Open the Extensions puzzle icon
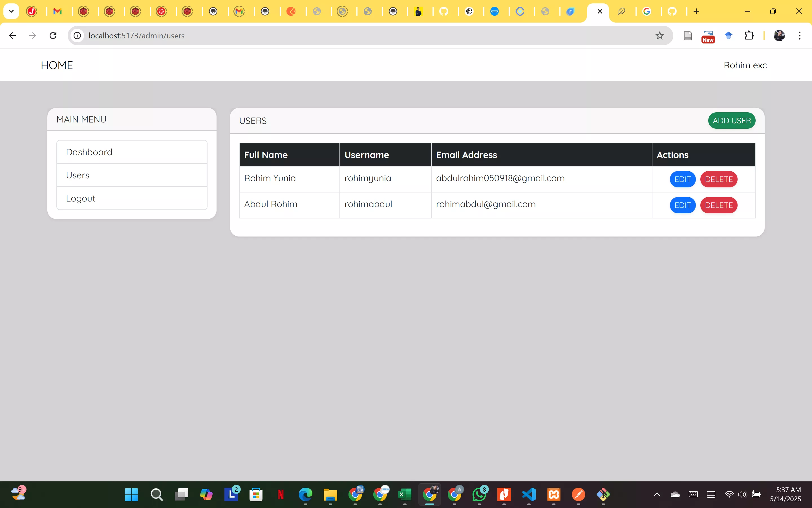812x508 pixels. 749,36
